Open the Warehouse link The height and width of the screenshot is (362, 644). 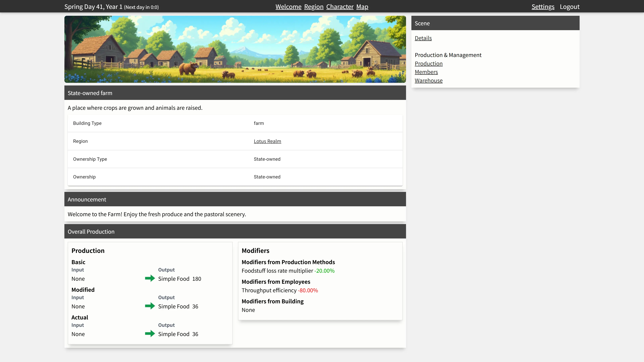[x=428, y=81]
